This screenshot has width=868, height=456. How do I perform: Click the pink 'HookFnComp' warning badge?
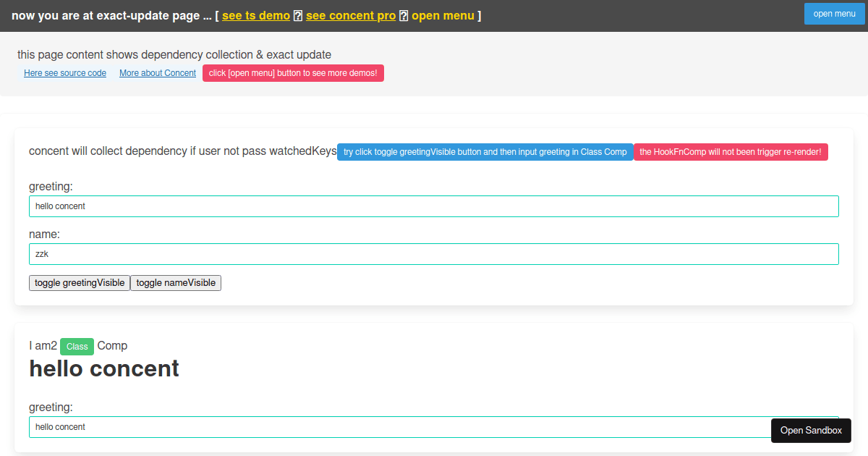tap(731, 152)
